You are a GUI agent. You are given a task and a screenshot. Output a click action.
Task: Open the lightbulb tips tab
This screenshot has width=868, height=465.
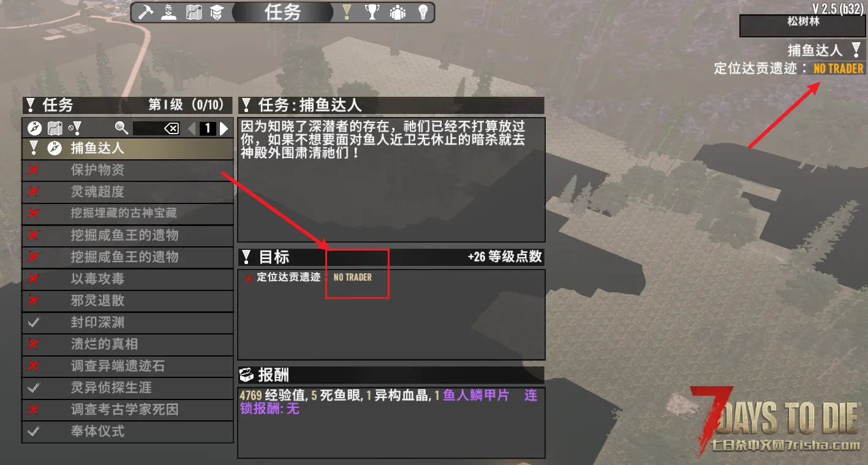coord(423,12)
